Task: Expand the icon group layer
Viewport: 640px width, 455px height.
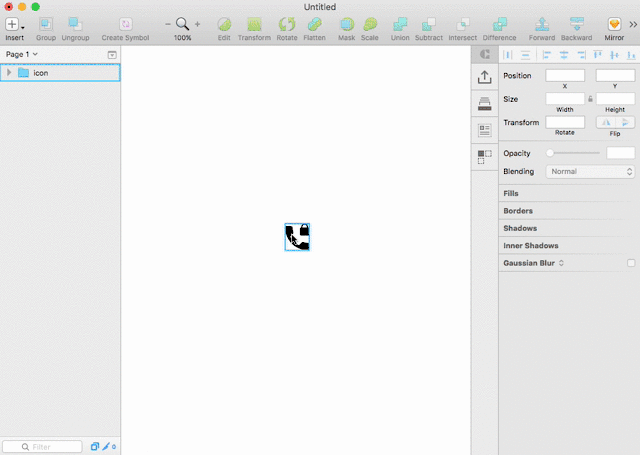Action: [x=9, y=73]
